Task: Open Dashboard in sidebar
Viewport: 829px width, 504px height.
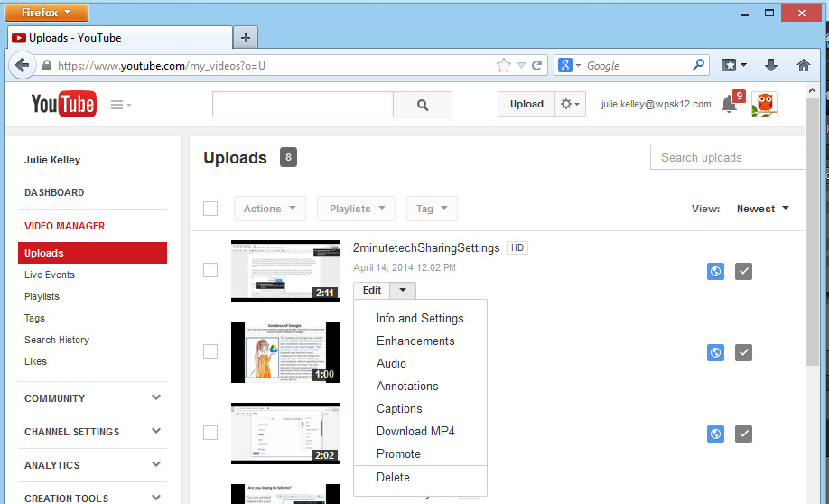Action: [54, 192]
